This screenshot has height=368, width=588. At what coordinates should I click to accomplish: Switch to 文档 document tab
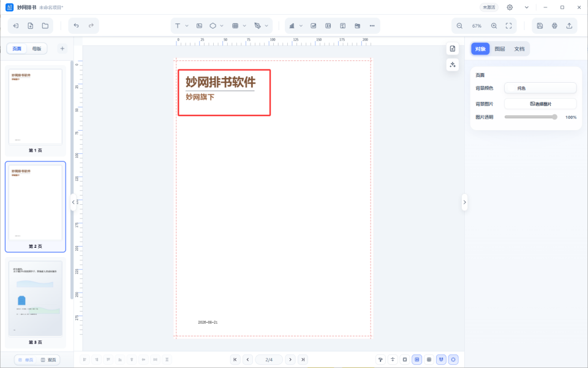[519, 49]
